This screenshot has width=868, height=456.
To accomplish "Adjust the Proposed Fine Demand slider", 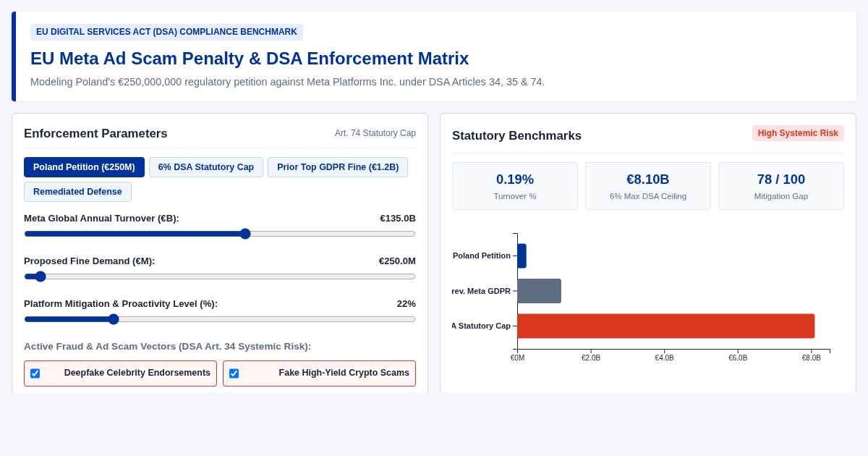I will 220,276.
